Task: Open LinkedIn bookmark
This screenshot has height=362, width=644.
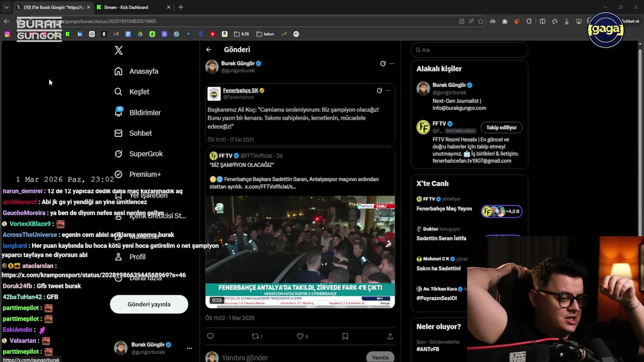Action: [79, 34]
